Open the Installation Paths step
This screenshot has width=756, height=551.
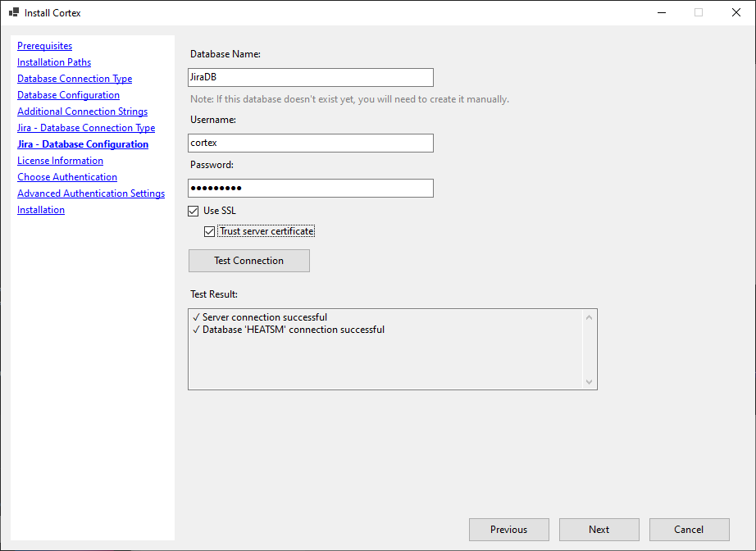coord(53,61)
